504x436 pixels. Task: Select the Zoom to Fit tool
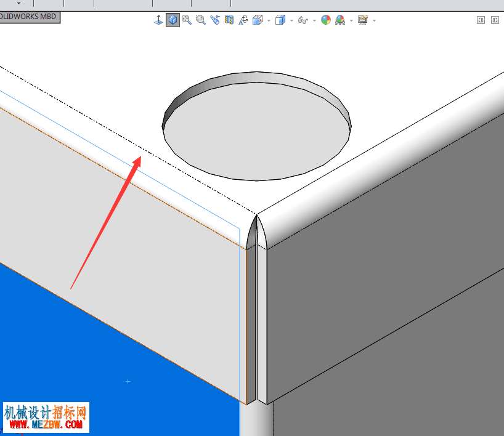point(187,20)
